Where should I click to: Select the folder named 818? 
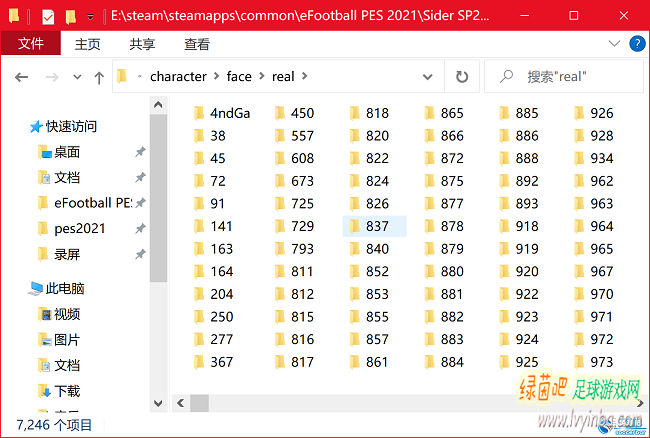(369, 113)
